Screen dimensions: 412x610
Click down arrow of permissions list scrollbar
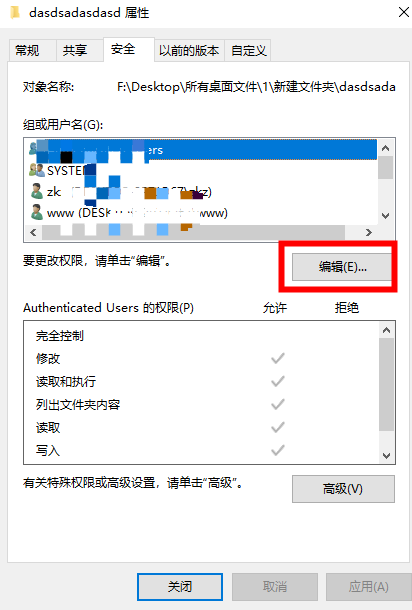pyautogui.click(x=386, y=456)
